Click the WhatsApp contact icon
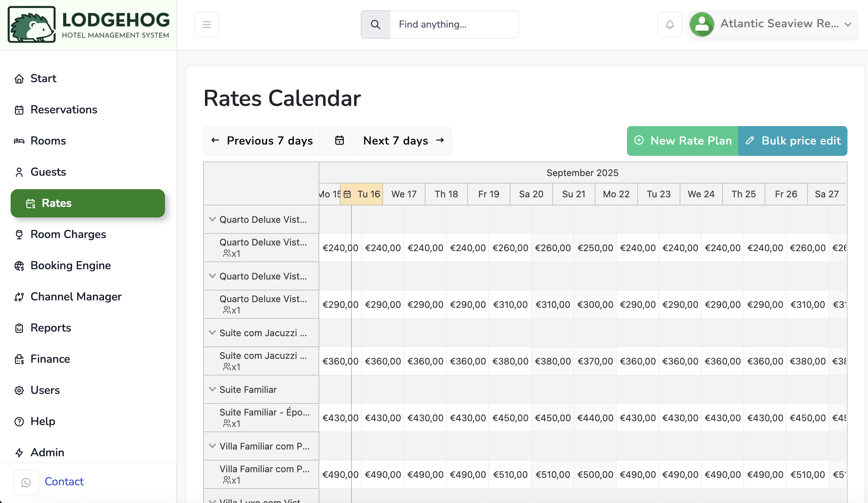 (x=26, y=482)
